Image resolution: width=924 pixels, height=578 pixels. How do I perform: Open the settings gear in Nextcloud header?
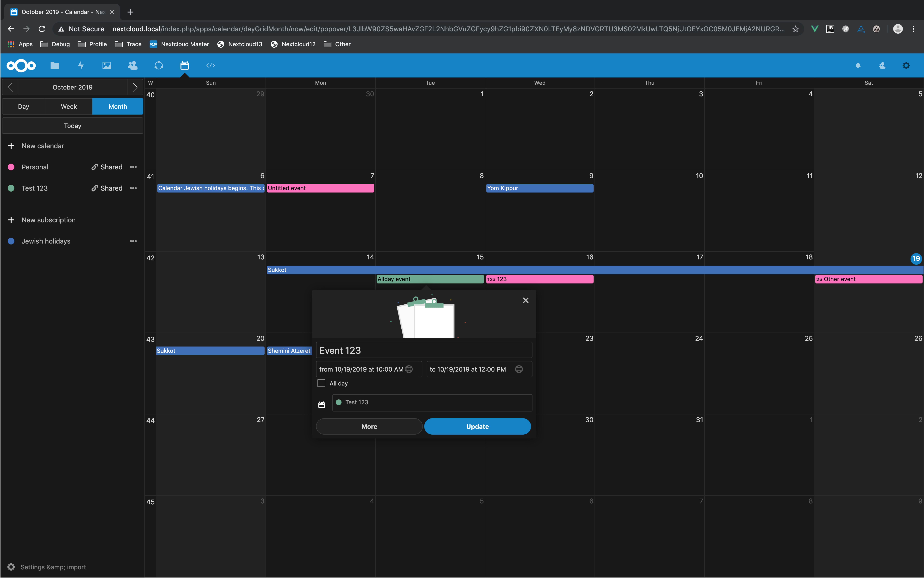click(x=906, y=66)
